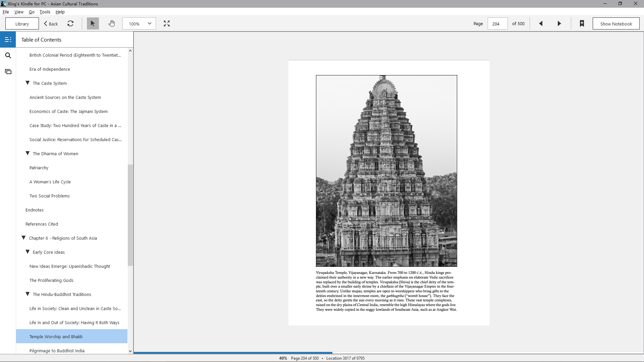The height and width of the screenshot is (362, 644).
Task: Open the search panel magnifier icon
Action: click(x=8, y=56)
